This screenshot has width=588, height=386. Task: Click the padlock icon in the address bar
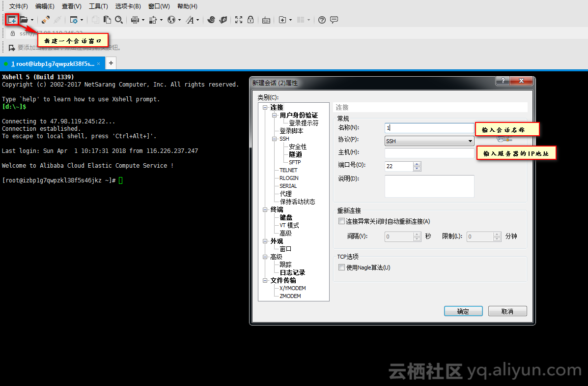coord(13,33)
